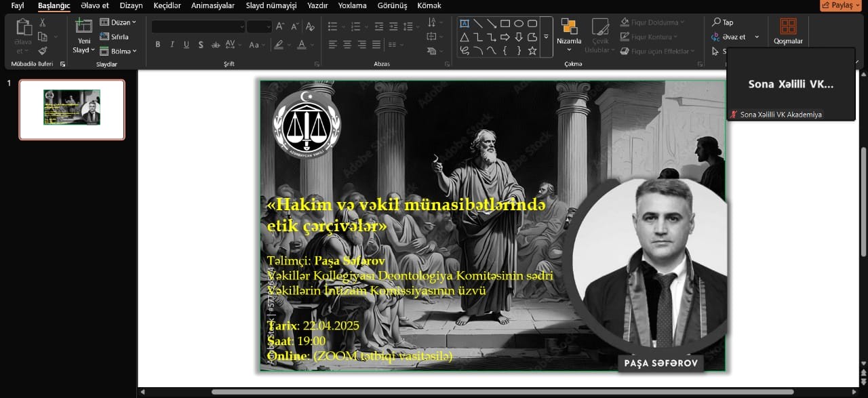Screen dimensions: 868x398
Task: Cut selection with the scissors icon
Action: click(x=42, y=22)
